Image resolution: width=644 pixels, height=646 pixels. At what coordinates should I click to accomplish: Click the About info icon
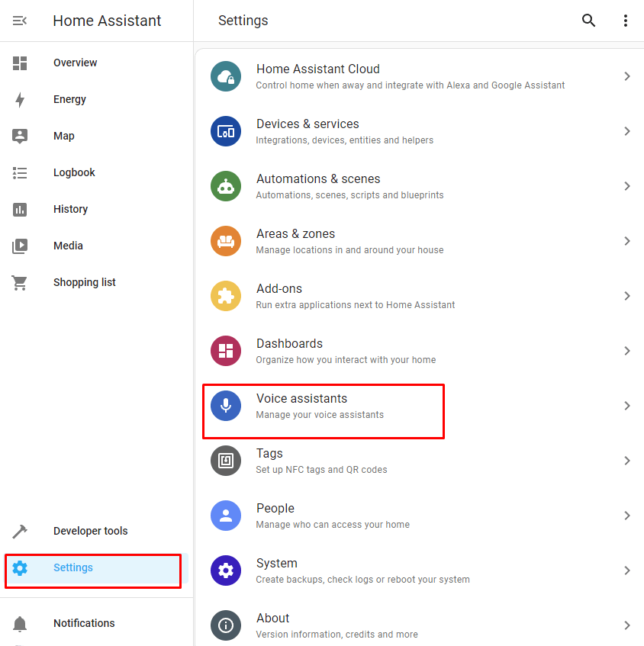click(x=226, y=625)
